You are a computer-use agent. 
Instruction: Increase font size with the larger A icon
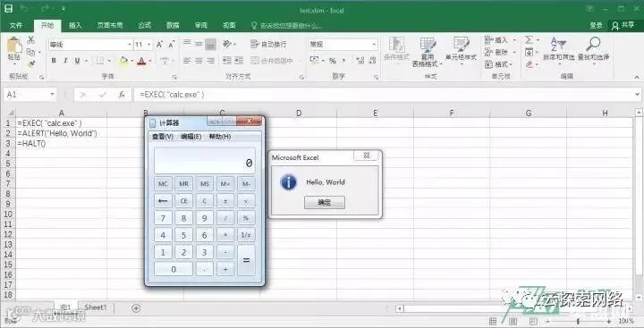pyautogui.click(x=159, y=45)
